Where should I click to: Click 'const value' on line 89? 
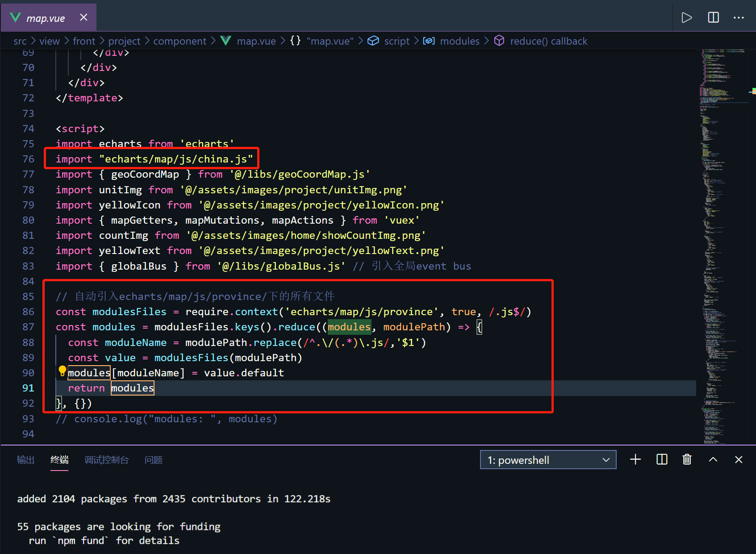[102, 358]
